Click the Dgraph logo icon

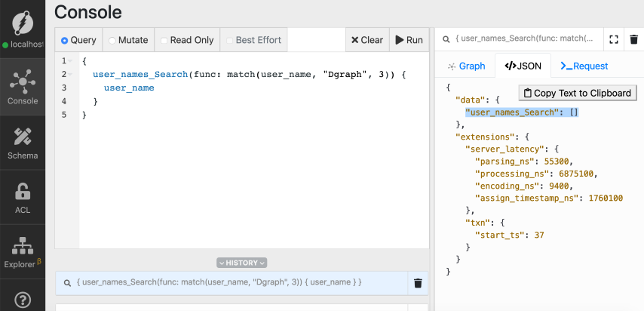(x=22, y=23)
